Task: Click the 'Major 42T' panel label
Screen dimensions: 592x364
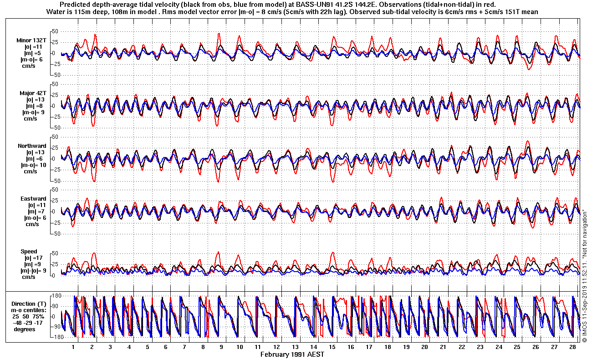Action: [x=33, y=93]
